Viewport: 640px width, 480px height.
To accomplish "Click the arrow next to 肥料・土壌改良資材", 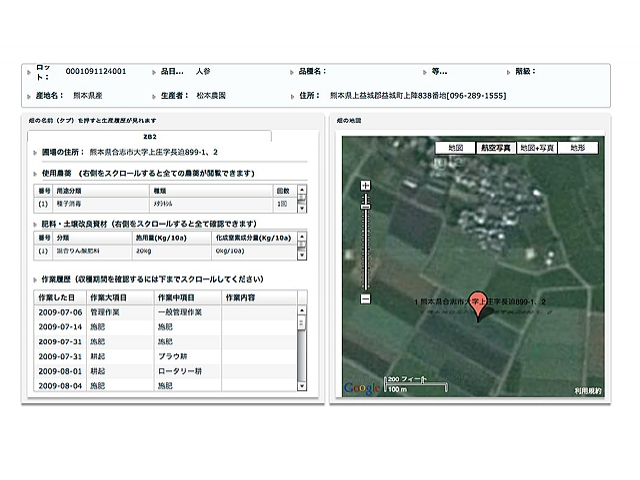I will (x=35, y=224).
